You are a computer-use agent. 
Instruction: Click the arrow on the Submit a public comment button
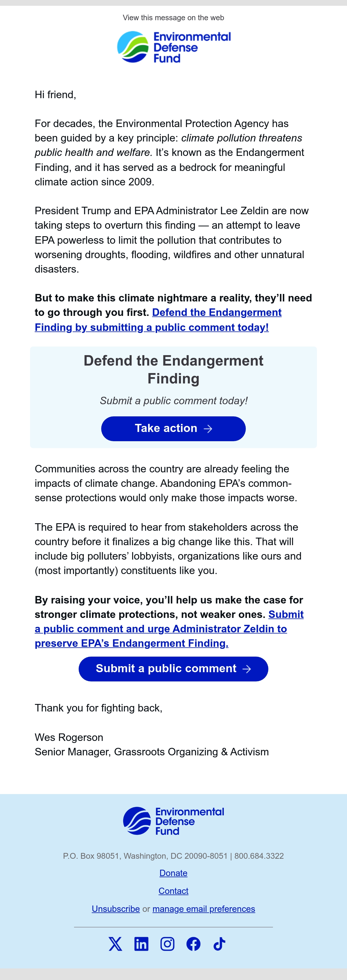click(247, 669)
